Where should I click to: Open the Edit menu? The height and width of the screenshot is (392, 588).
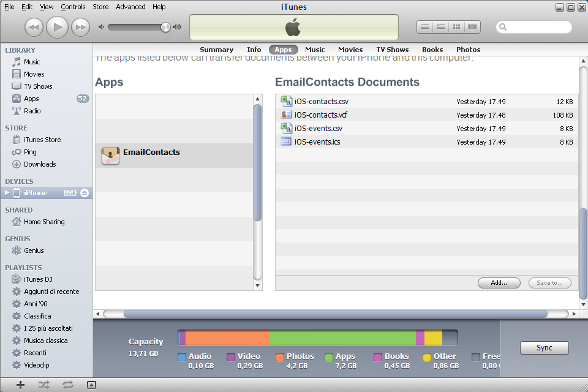[x=26, y=7]
